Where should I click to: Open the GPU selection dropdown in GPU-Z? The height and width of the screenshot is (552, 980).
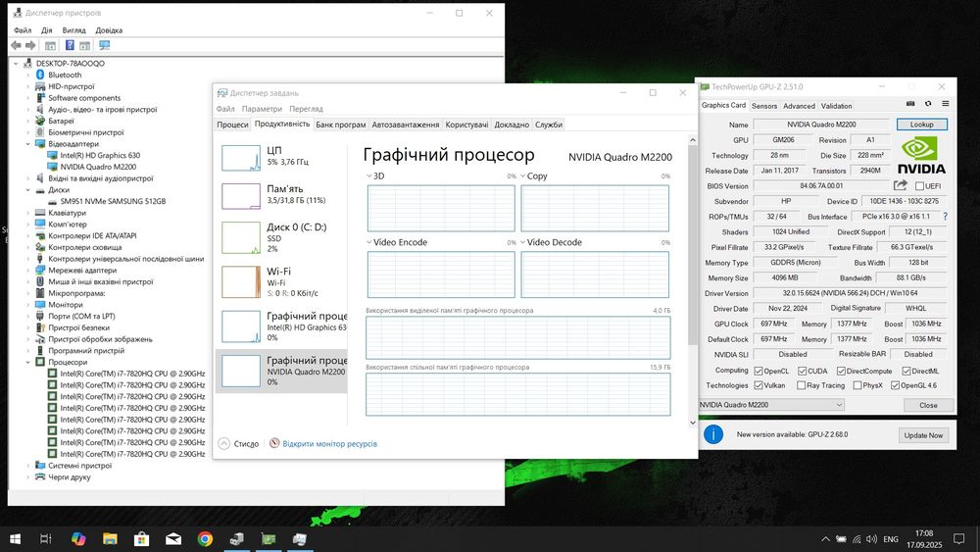coord(772,405)
